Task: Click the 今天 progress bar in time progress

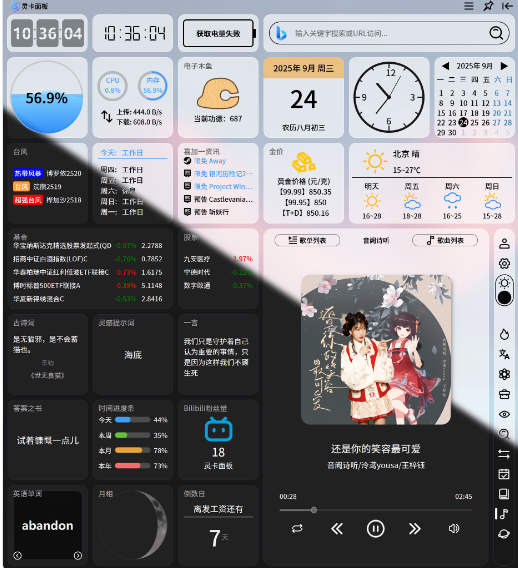Action: [132, 420]
